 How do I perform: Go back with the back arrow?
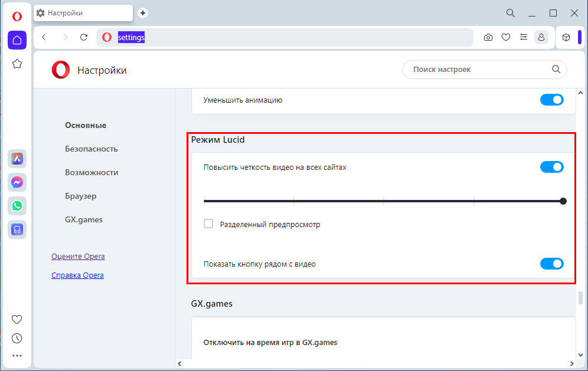44,37
